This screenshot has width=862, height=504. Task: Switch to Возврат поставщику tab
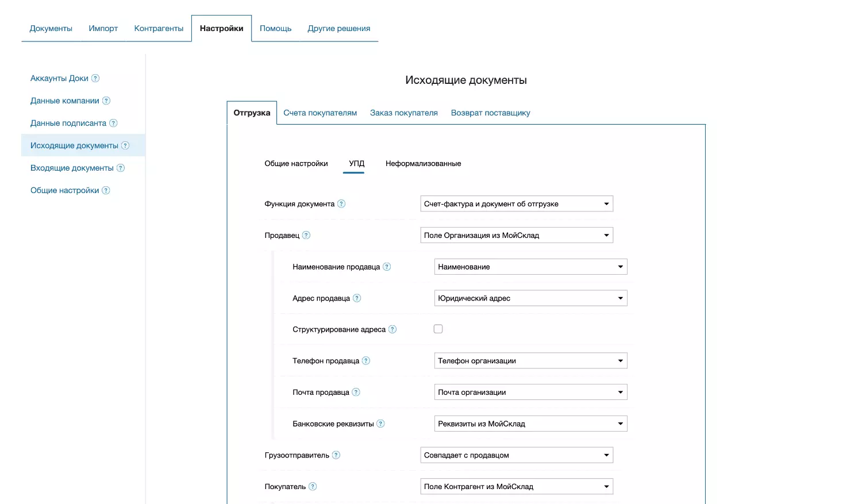click(490, 113)
